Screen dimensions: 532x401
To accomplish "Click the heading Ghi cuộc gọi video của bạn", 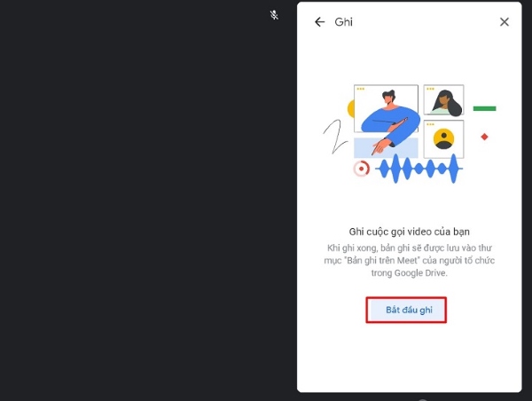I will tap(409, 232).
